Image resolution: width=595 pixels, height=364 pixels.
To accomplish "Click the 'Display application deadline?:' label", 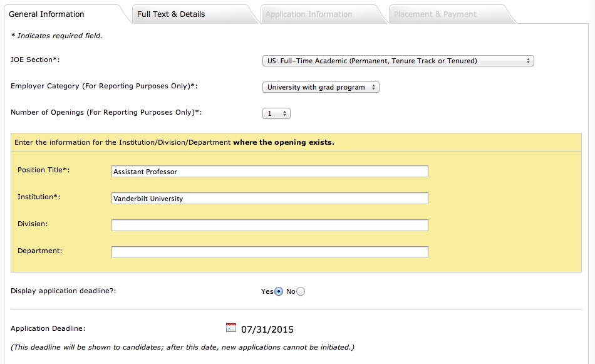I will 64,291.
